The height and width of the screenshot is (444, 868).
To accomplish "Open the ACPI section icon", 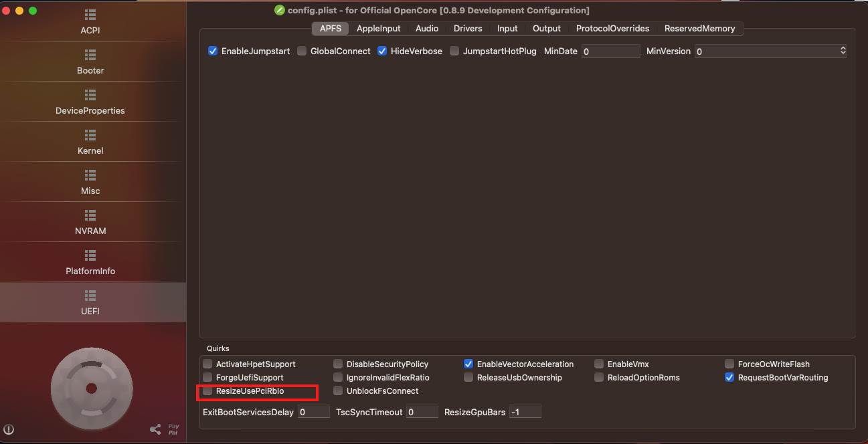I will pos(90,15).
